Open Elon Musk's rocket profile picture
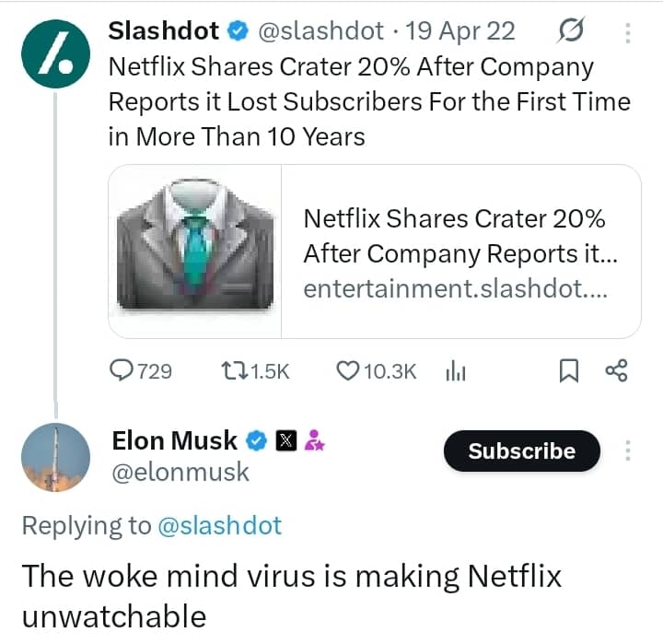663x644 pixels. coord(55,457)
